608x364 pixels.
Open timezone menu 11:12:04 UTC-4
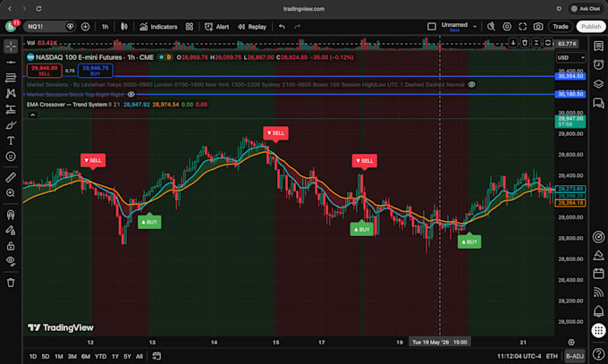(x=519, y=356)
